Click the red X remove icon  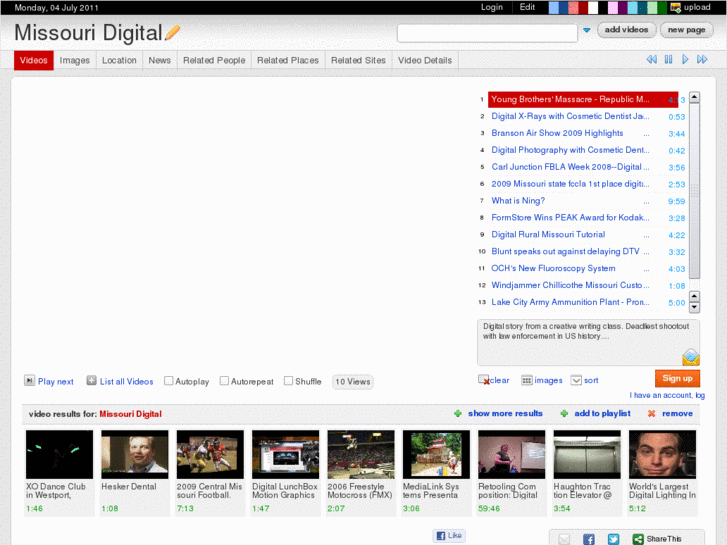pyautogui.click(x=651, y=413)
